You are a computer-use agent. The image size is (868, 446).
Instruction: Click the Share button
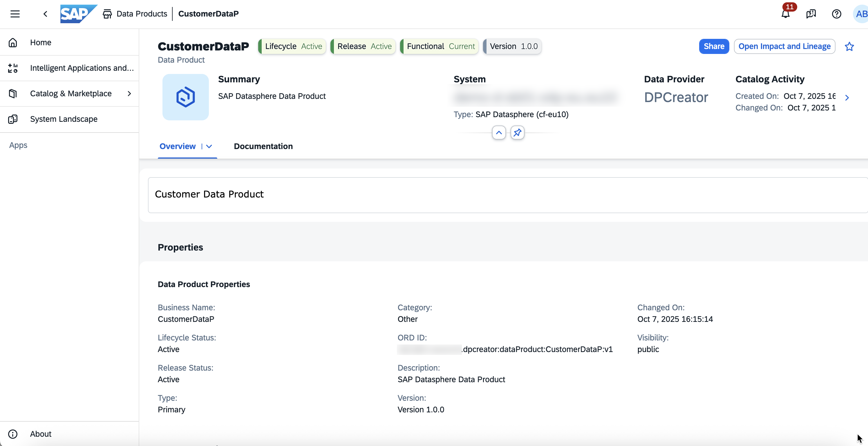click(x=714, y=46)
